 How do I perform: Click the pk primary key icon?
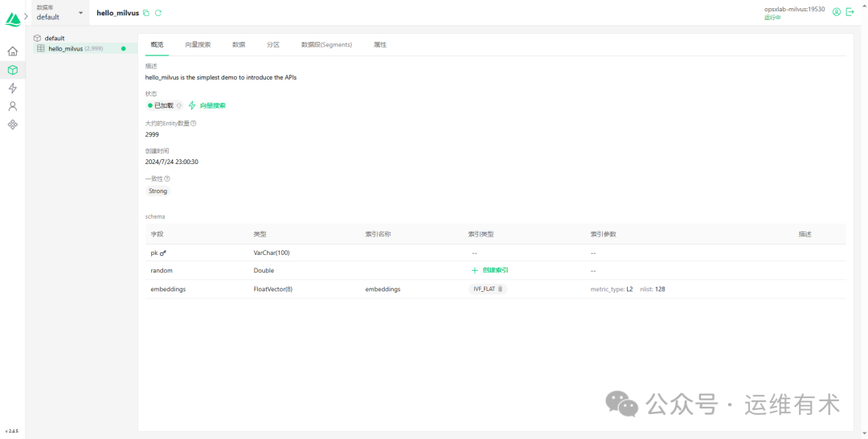[x=162, y=253]
